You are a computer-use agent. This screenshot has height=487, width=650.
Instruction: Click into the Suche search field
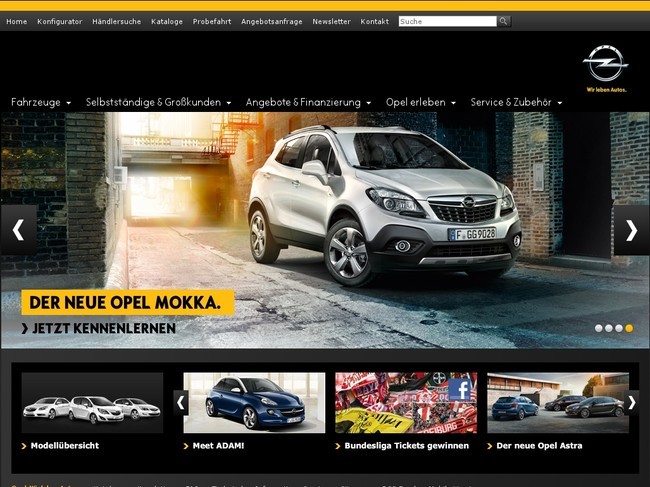pyautogui.click(x=446, y=21)
